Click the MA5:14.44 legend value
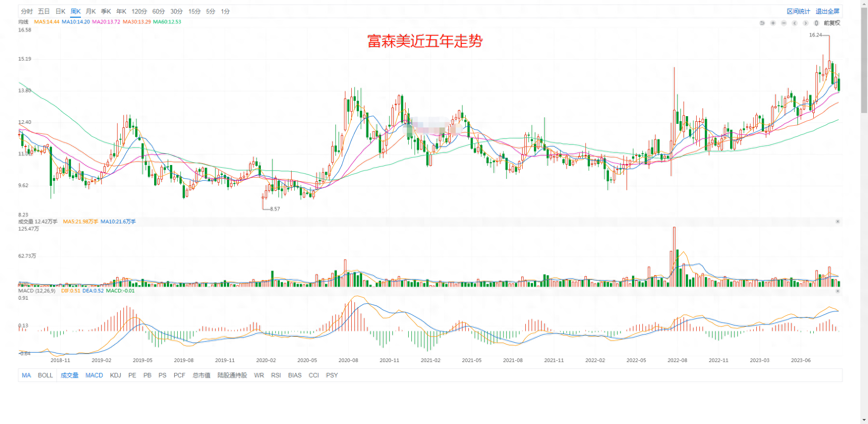868x424 pixels. coord(47,22)
